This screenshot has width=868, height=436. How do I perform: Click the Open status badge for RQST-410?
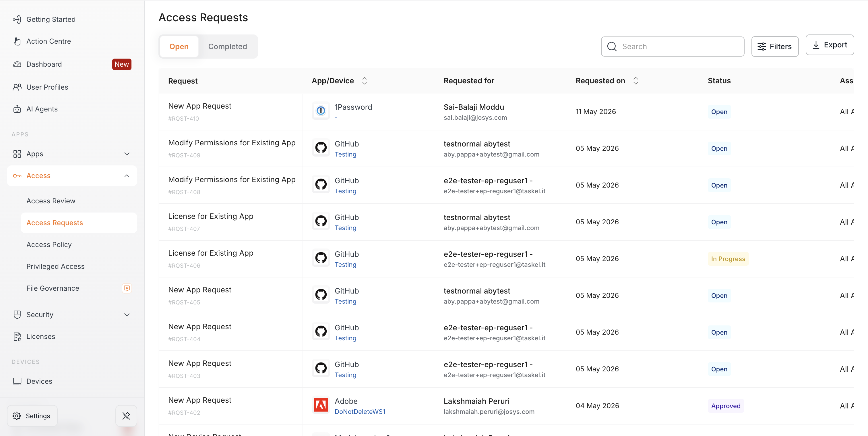719,112
